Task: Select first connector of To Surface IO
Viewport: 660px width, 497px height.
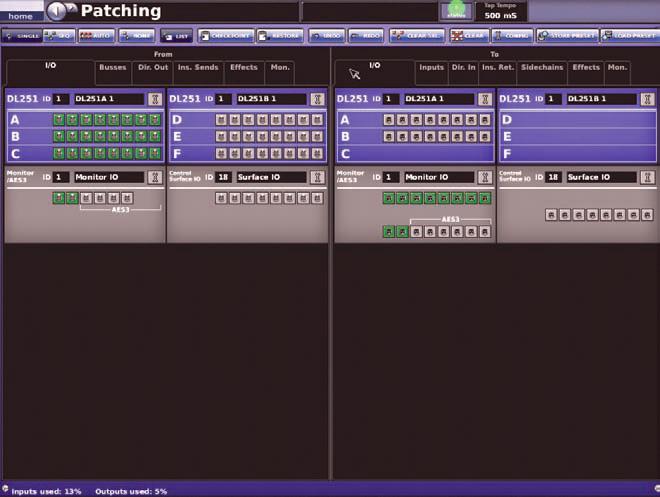Action: click(551, 215)
